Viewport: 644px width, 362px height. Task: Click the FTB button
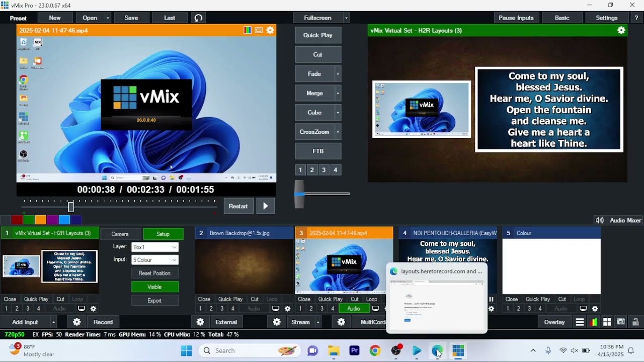[x=318, y=151]
